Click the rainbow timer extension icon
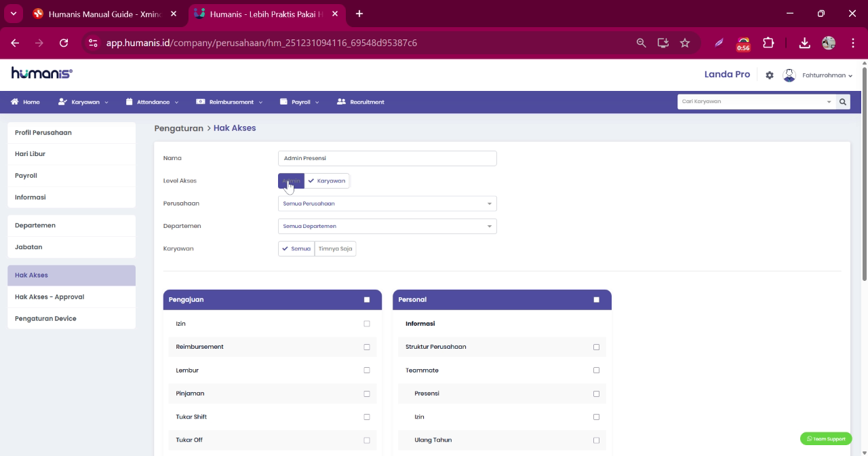Screen dimensions: 868x456 [x=743, y=43]
